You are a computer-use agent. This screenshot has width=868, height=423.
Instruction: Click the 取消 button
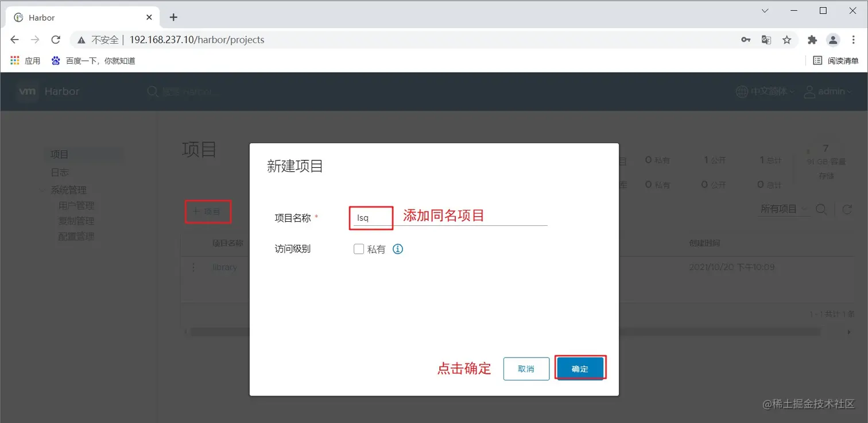(526, 369)
